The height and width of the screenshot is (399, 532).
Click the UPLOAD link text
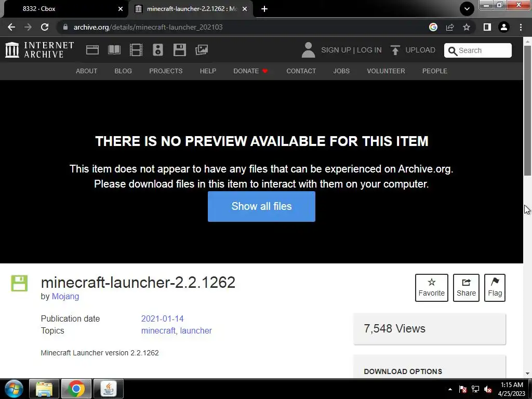420,50
